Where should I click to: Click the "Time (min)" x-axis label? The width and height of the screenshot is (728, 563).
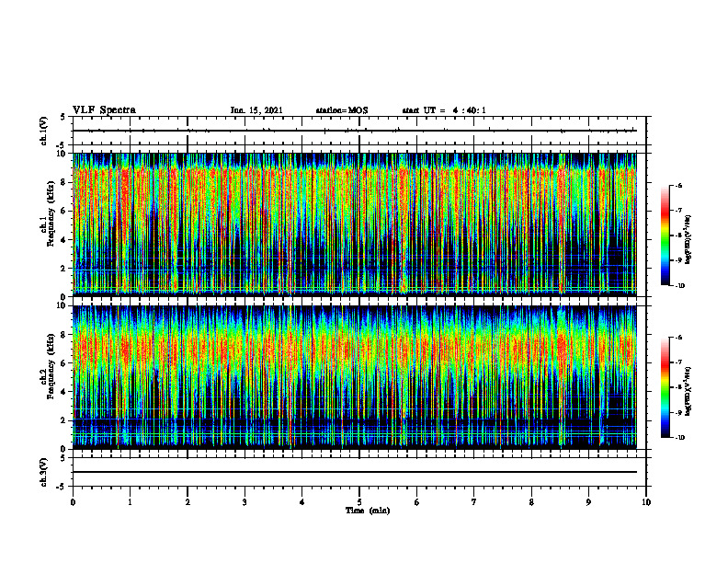click(x=368, y=511)
